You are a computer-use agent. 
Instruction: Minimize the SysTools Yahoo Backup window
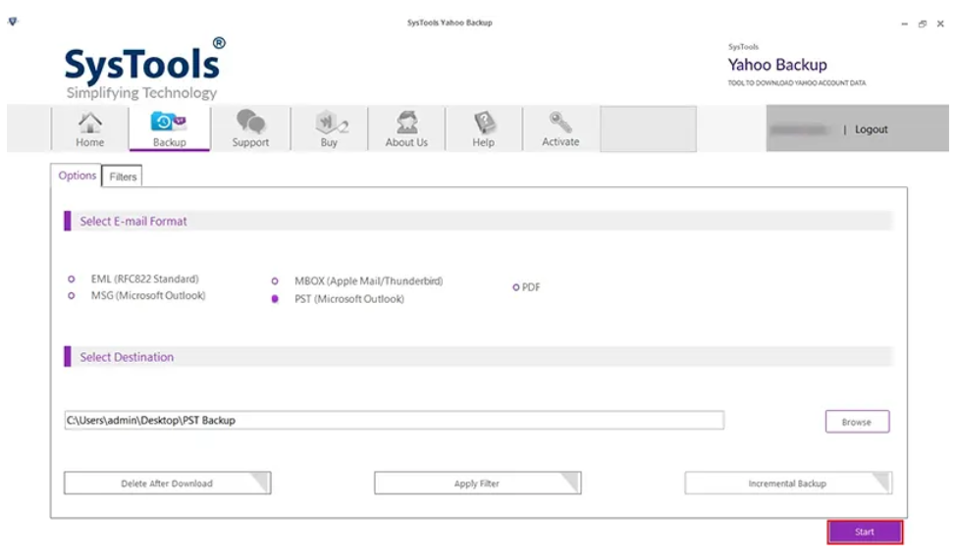(904, 24)
